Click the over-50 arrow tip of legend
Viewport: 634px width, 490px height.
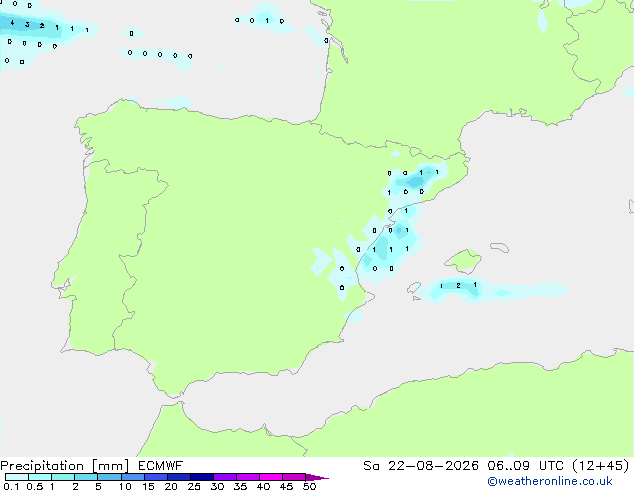tap(317, 477)
